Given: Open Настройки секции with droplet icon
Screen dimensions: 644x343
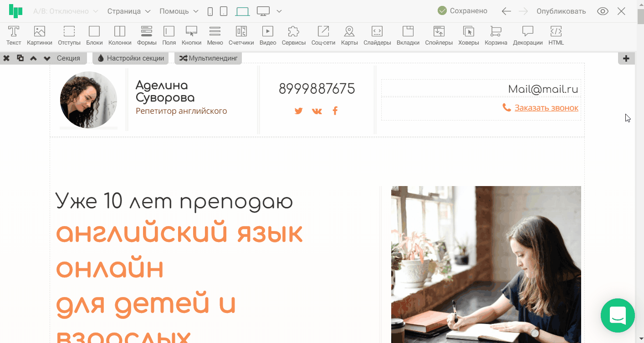Looking at the screenshot, I should point(131,58).
